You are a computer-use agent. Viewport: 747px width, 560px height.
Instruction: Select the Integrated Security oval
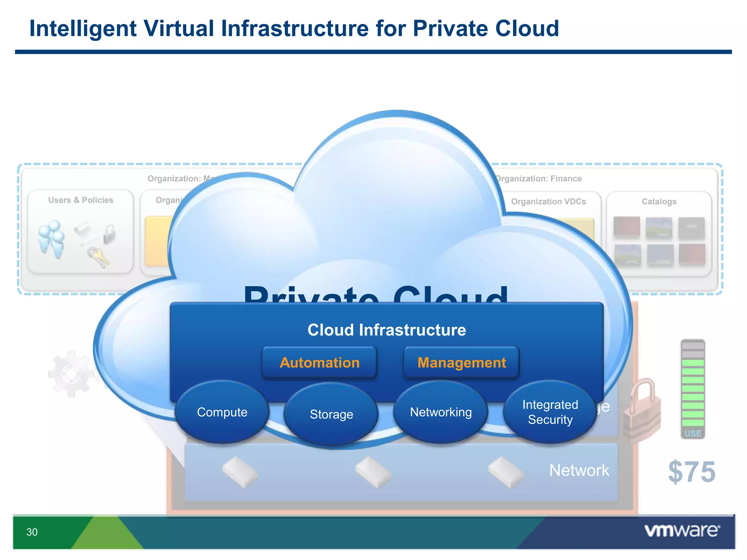pos(550,412)
